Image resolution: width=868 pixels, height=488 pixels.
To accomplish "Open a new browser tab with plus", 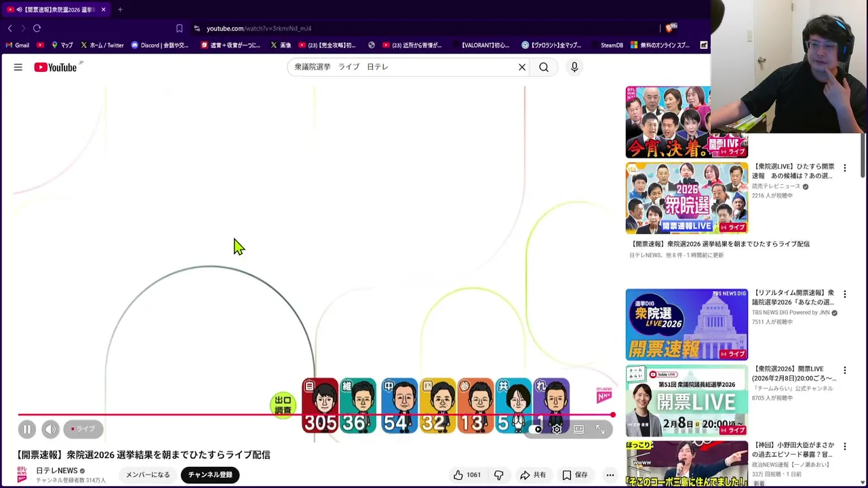I will coord(120,9).
